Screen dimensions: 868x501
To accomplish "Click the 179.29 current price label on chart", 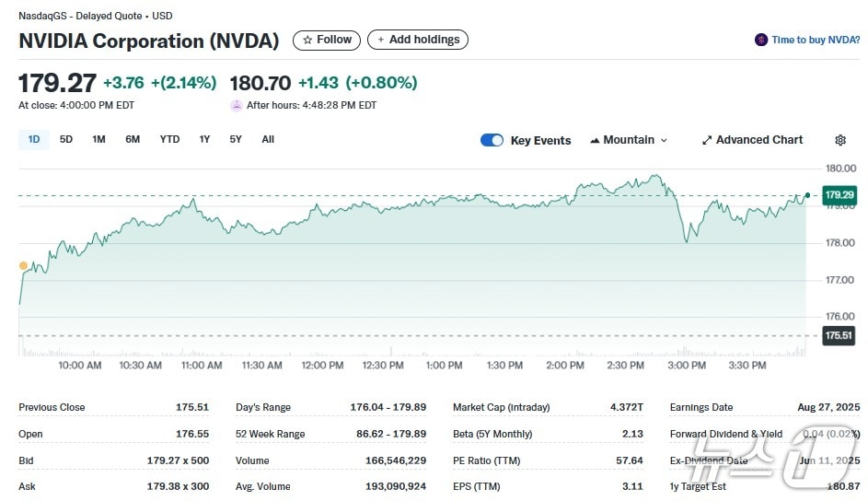I will pos(839,195).
